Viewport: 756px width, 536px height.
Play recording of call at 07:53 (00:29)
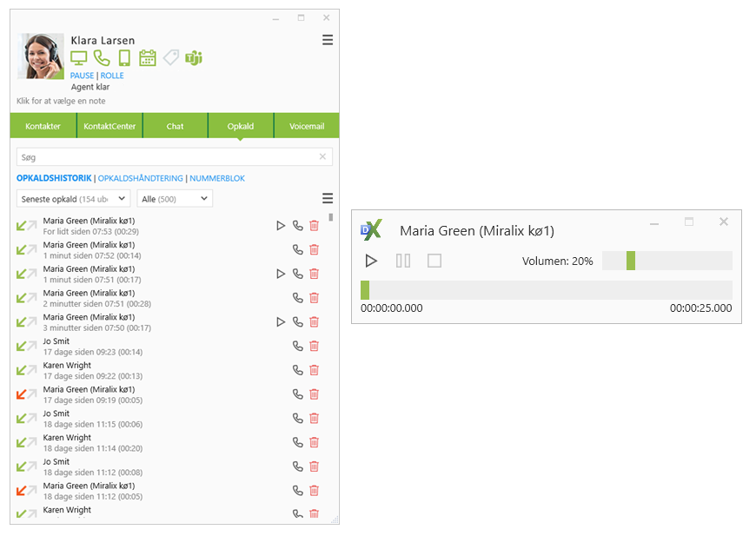tap(281, 226)
